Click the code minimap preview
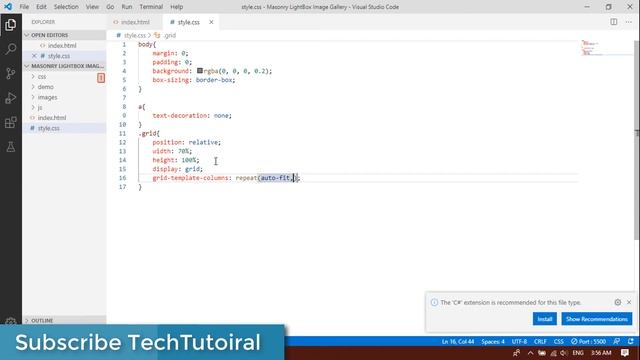The height and width of the screenshot is (360, 640). (x=606, y=48)
